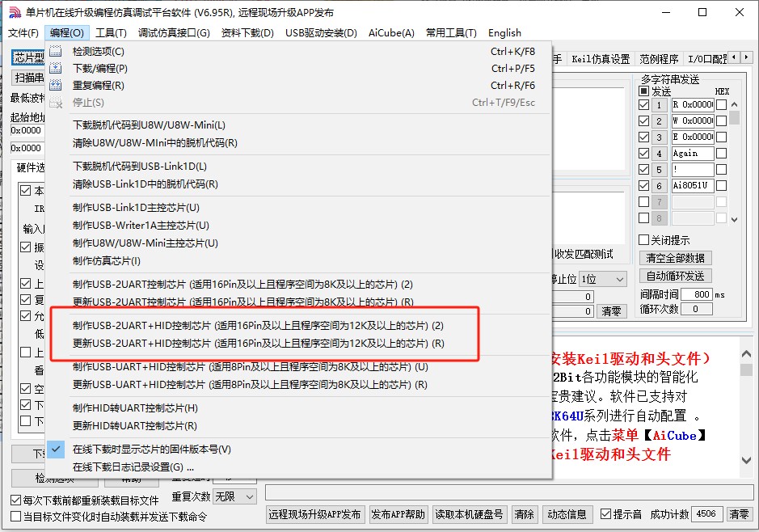Choose 更新USB-UART+HID控制芯片 8Pin entry

(x=298, y=384)
